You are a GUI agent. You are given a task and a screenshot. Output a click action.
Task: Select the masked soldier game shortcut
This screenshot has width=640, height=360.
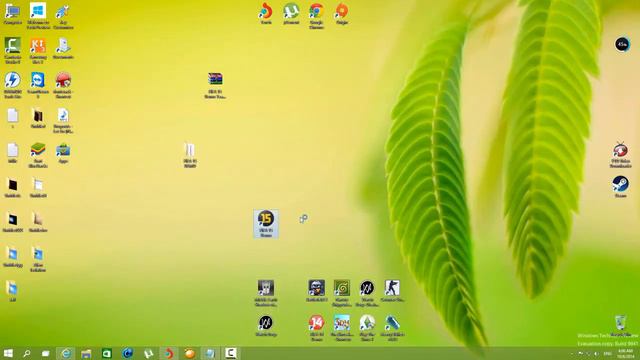pyautogui.click(x=316, y=288)
